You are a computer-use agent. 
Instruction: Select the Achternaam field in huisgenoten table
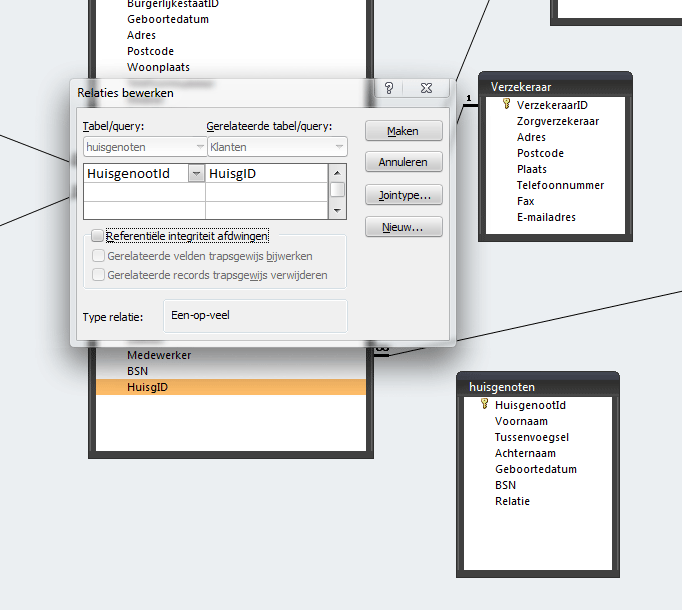coord(525,453)
